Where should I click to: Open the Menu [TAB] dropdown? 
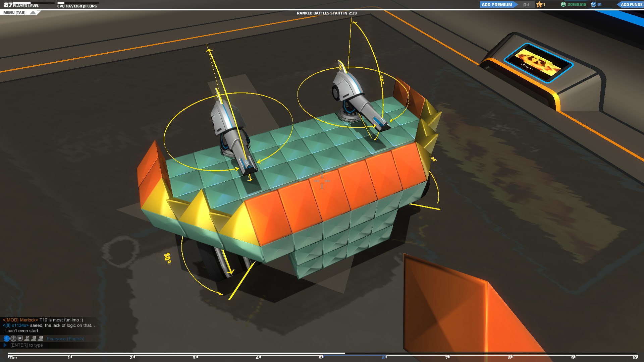tap(14, 13)
